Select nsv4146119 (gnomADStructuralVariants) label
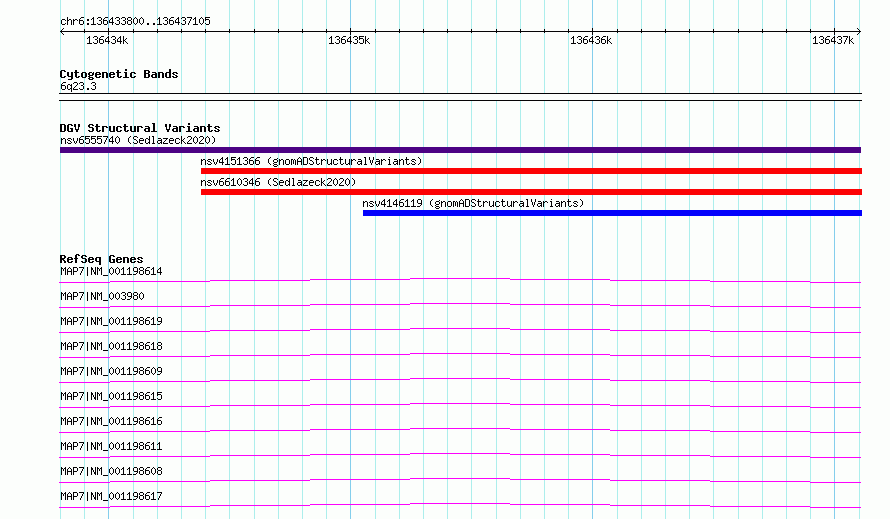890x519 pixels. [x=473, y=203]
